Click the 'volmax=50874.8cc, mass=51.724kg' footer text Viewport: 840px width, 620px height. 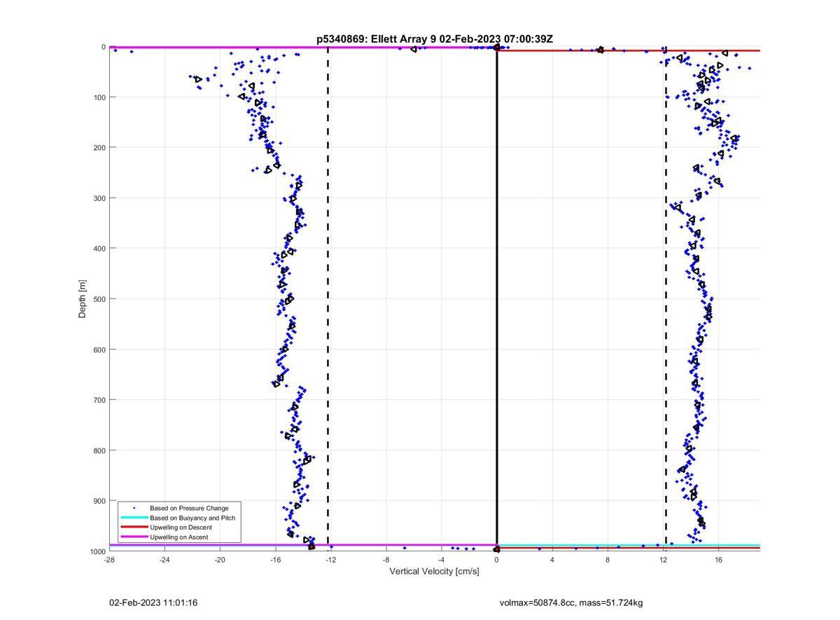point(571,602)
